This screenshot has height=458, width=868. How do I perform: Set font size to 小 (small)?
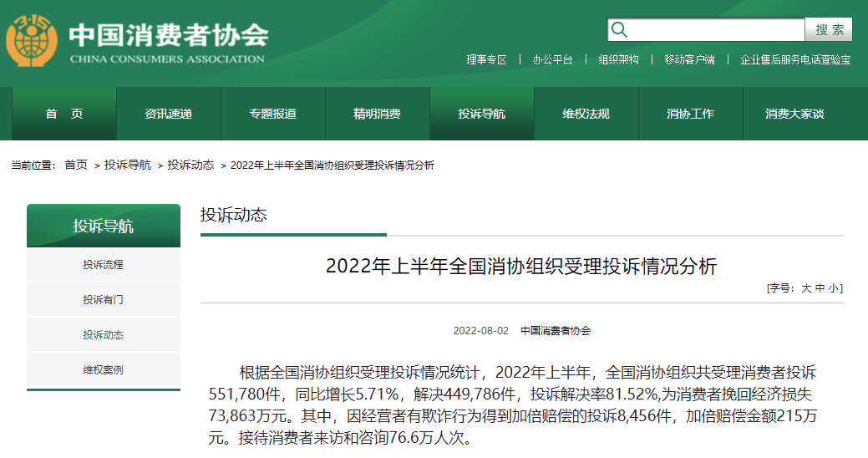coord(834,288)
